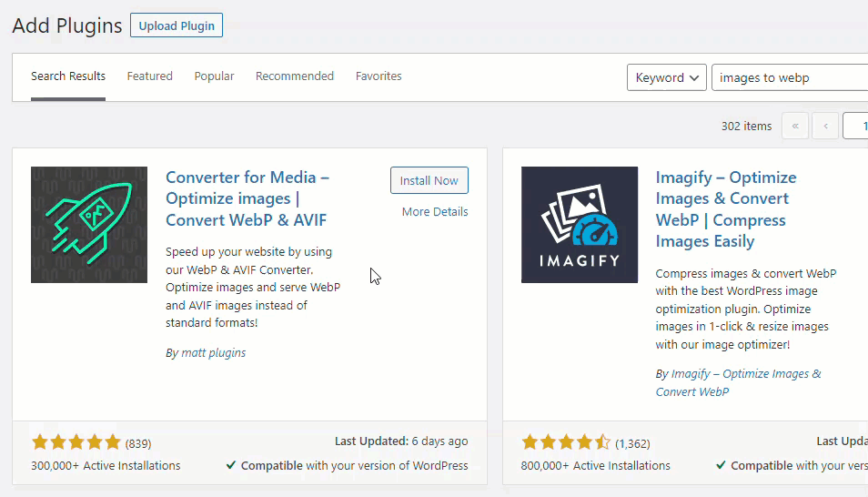Switch to the Featured tab
Viewport: 868px width, 497px height.
149,76
